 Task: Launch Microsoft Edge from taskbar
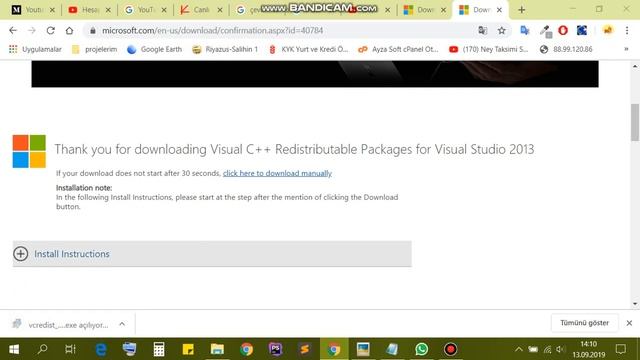click(100, 349)
